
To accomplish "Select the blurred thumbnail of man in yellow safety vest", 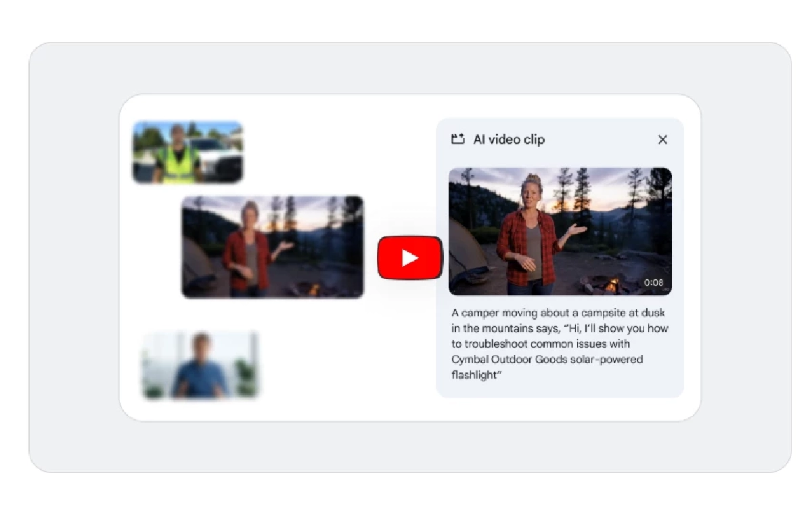I will [187, 152].
